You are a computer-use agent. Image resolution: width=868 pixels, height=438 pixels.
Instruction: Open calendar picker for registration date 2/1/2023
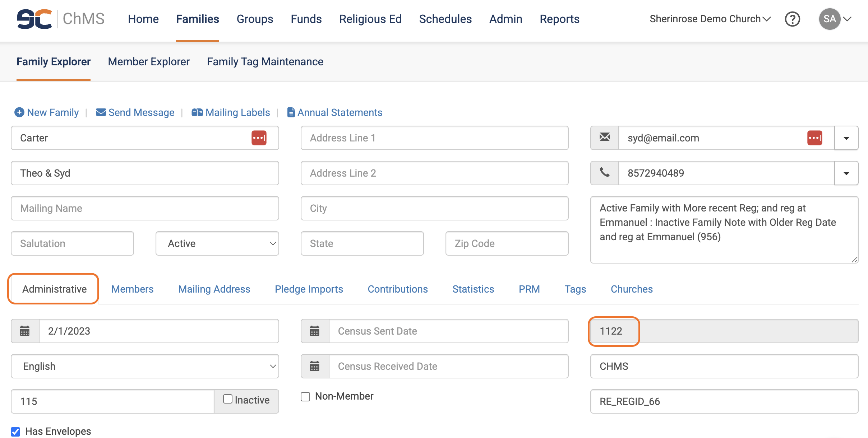coord(25,331)
